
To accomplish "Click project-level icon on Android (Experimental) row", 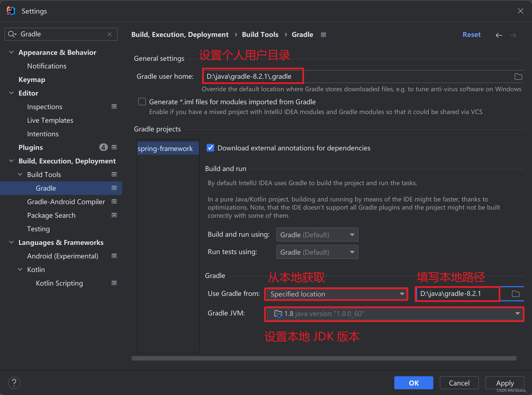I will click(114, 256).
